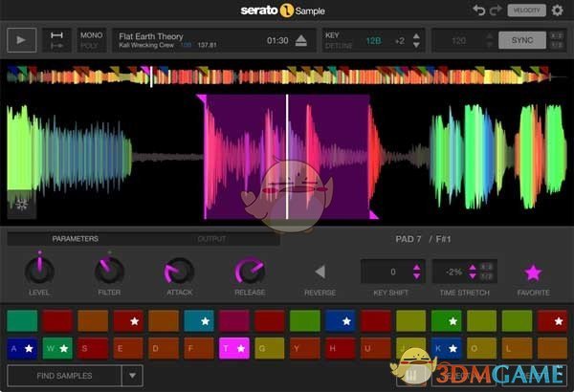Click the time stretch -2% value
This screenshot has height=392, width=574.
tap(453, 272)
